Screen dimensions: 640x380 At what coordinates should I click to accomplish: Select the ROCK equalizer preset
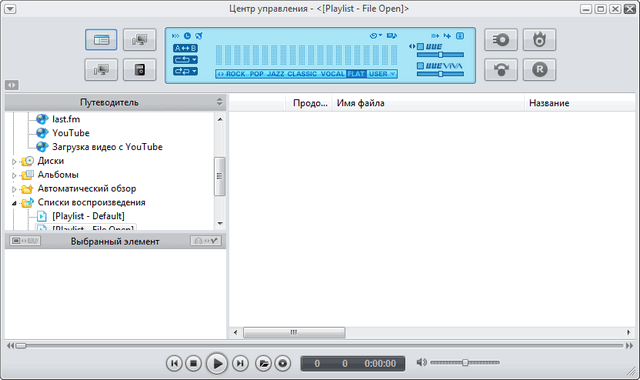[236, 74]
